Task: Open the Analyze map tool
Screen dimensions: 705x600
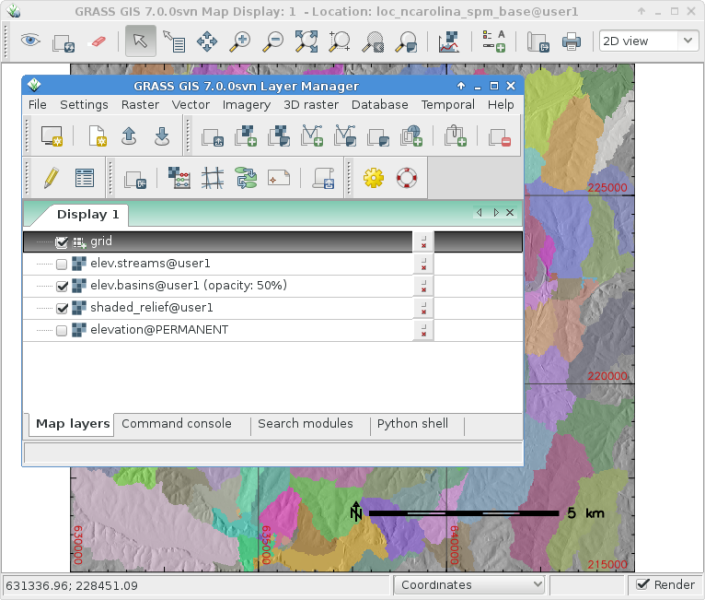Action: pyautogui.click(x=449, y=41)
